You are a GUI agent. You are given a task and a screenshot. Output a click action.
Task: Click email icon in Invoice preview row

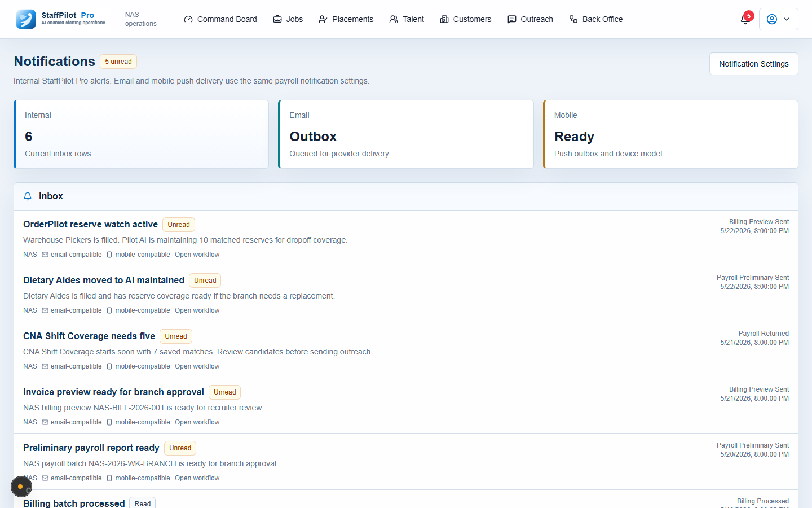[x=45, y=422]
